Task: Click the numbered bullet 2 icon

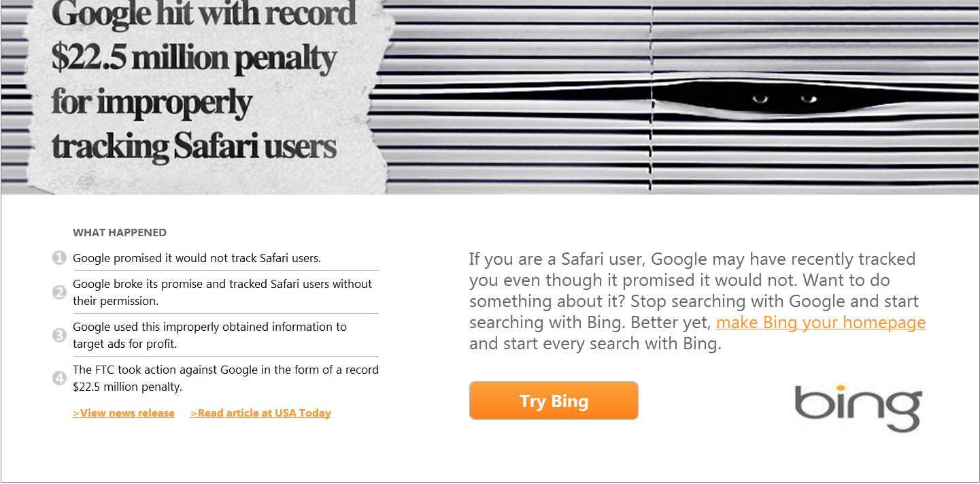Action: pyautogui.click(x=59, y=293)
